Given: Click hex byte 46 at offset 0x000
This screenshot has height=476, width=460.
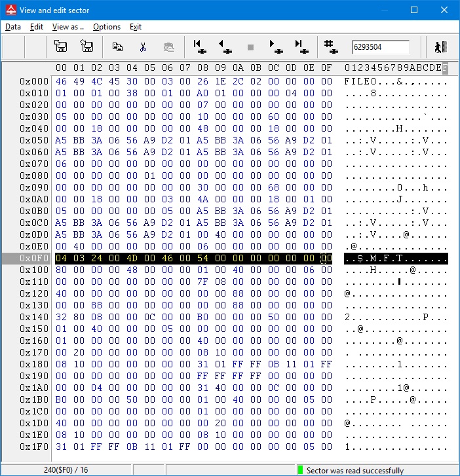Looking at the screenshot, I should [61, 81].
